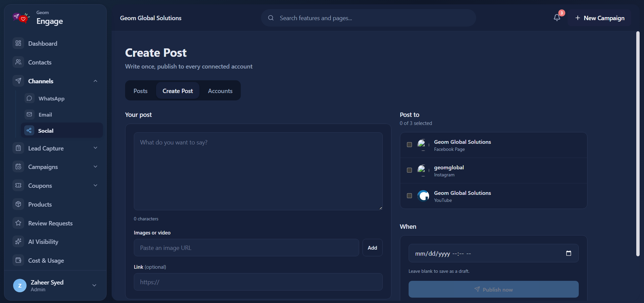The width and height of the screenshot is (644, 303).
Task: Collapse the Channels section chevron
Action: point(96,81)
